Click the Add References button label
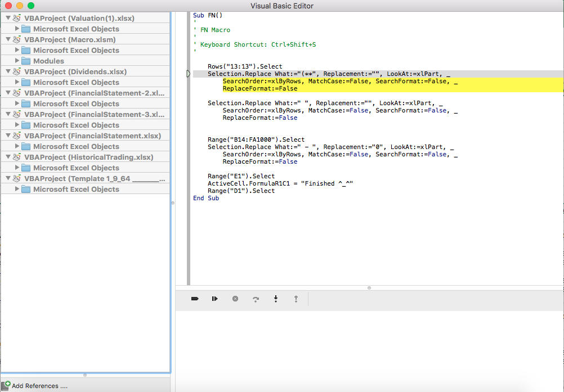 39,386
